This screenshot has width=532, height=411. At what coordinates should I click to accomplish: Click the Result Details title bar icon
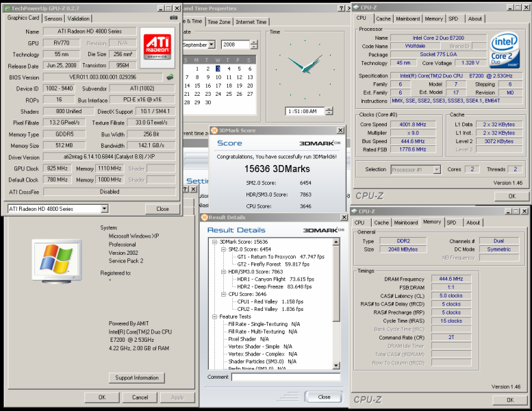click(205, 217)
